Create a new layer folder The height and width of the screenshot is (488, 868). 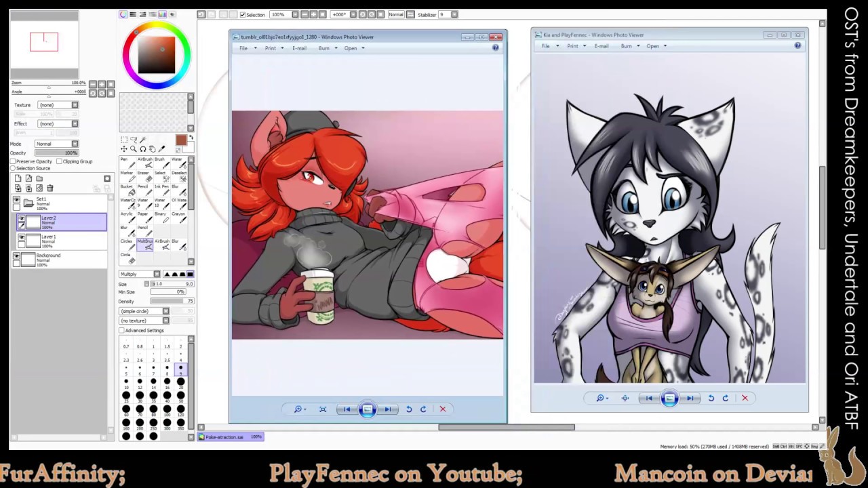39,178
